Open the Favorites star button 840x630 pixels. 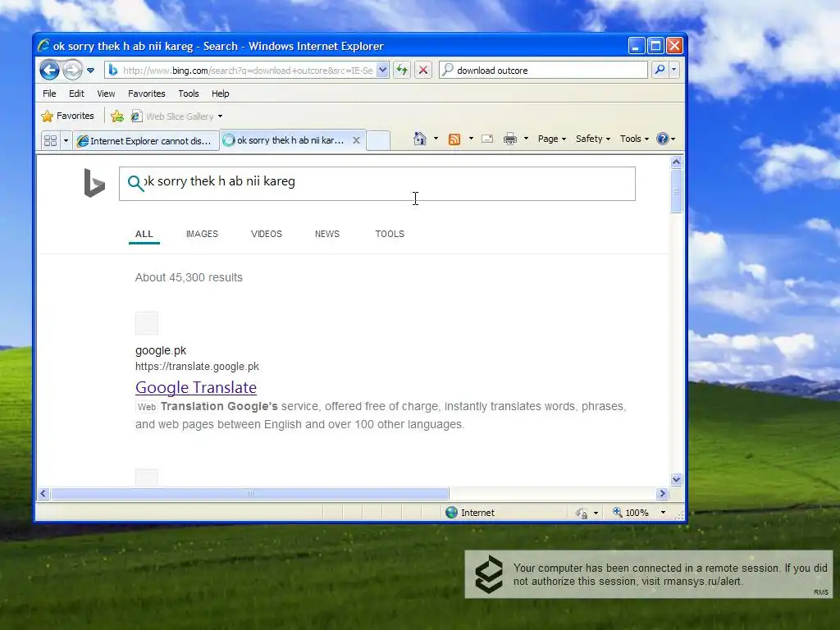[x=67, y=116]
